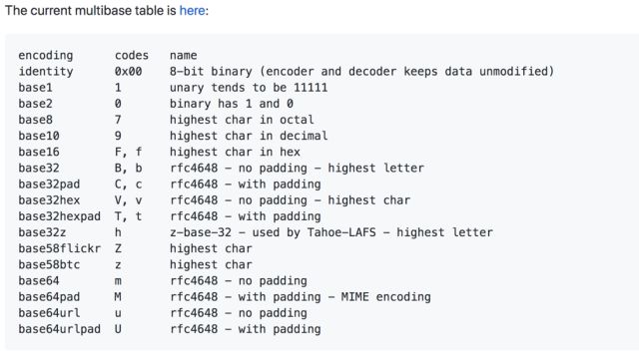The width and height of the screenshot is (639, 364).
Task: Click the "encoding" column header text
Action: click(46, 56)
